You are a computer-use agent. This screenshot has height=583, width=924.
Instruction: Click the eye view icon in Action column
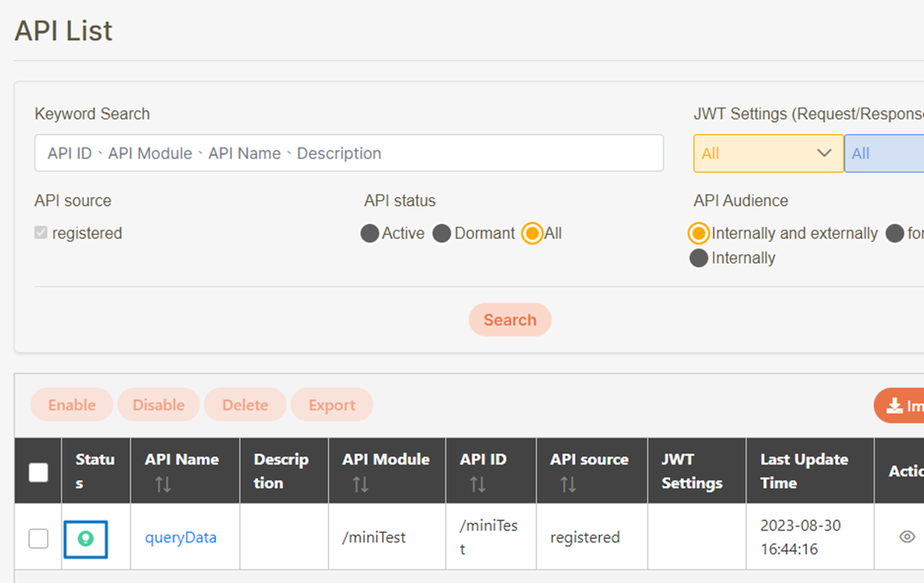(906, 537)
